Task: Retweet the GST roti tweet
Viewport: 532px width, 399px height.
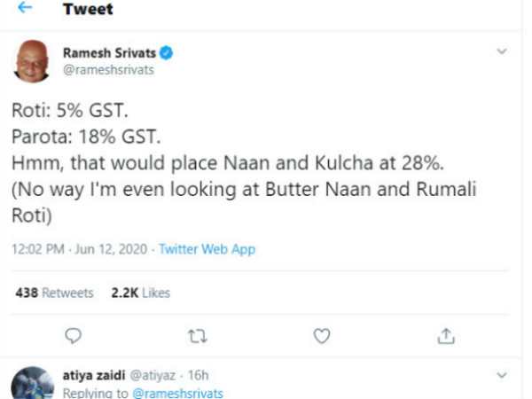Action: (198, 335)
